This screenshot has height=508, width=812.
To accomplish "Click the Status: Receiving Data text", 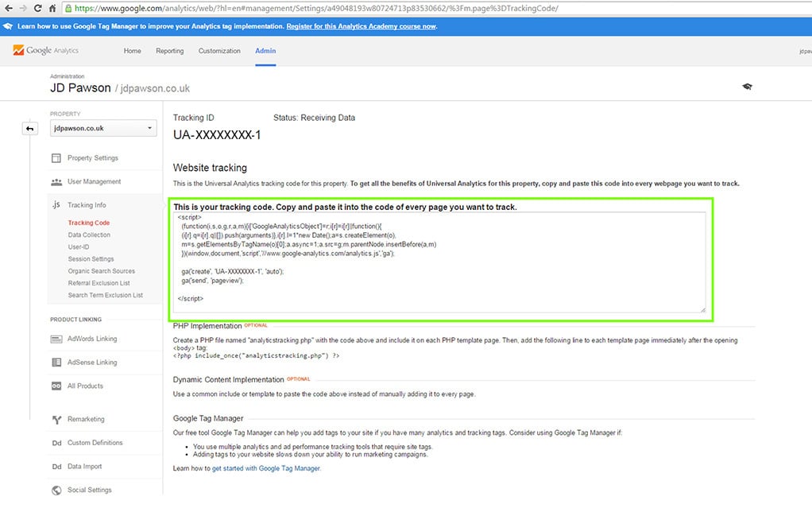I will [x=315, y=118].
